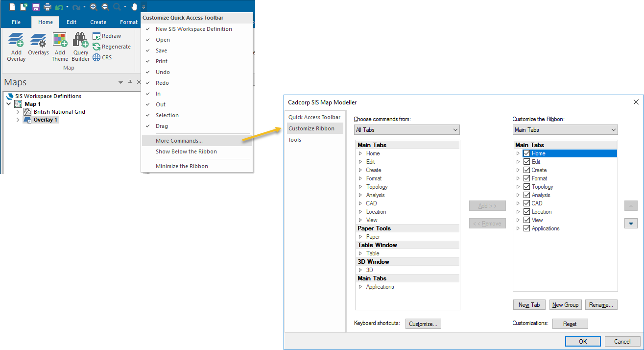Open the dropdown arrow next to Undo
The image size is (644, 350).
[x=68, y=7]
